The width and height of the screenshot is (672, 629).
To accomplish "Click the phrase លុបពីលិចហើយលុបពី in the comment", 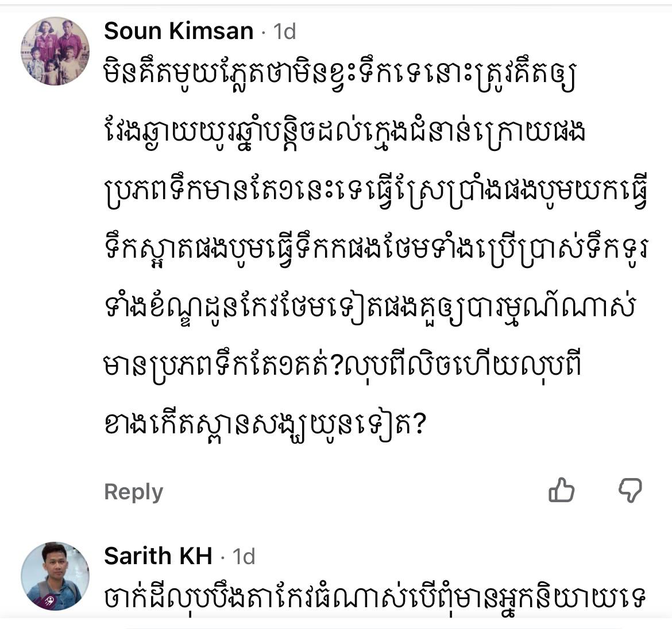I will (464, 367).
